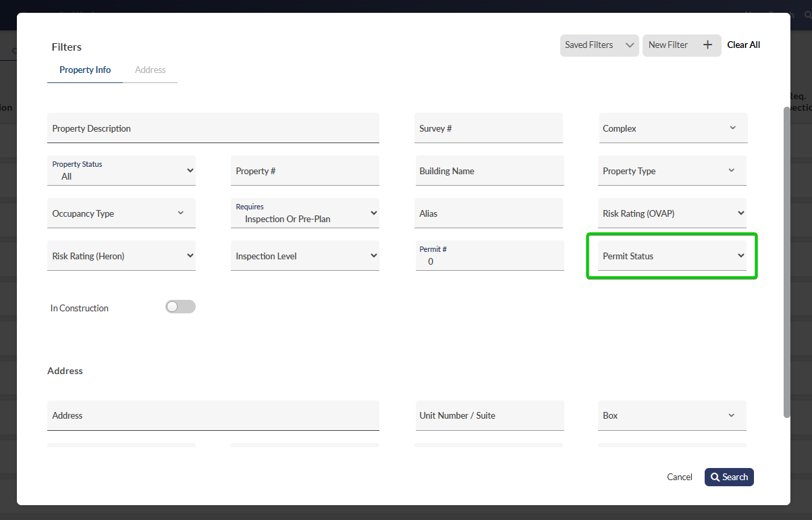Viewport: 812px width, 520px height.
Task: Expand the Box dropdown
Action: [x=672, y=415]
